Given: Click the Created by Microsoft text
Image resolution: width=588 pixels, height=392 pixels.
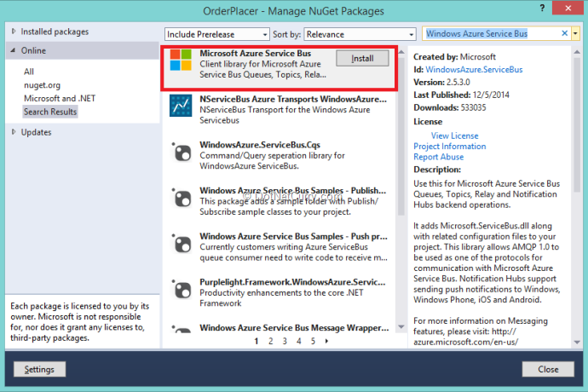Looking at the screenshot, I should 454,56.
